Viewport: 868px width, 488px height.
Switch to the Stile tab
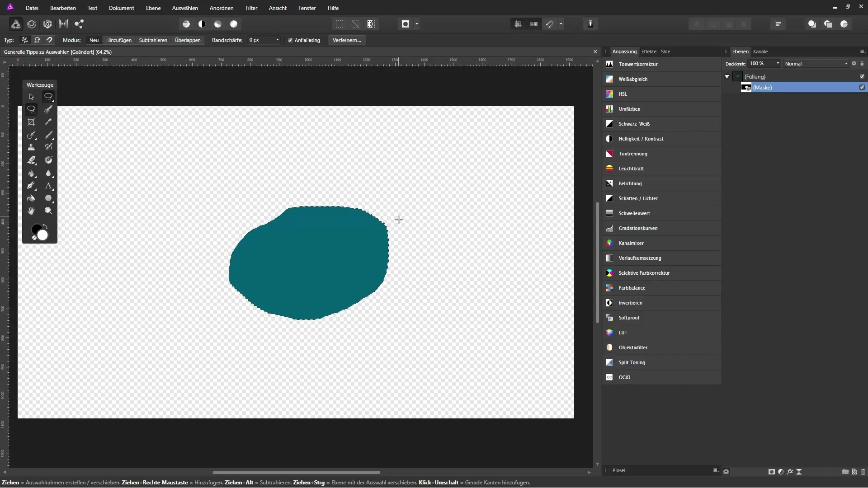click(x=665, y=52)
